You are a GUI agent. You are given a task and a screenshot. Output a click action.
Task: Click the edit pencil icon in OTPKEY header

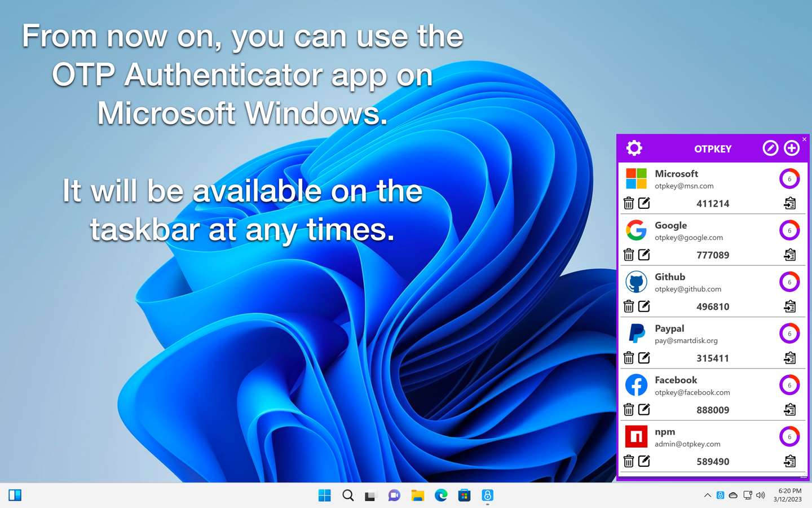(770, 148)
